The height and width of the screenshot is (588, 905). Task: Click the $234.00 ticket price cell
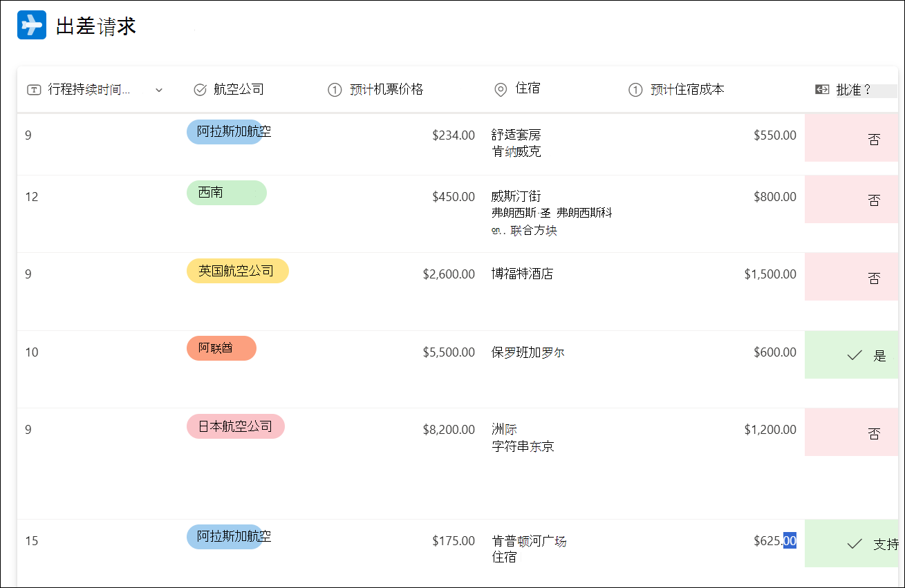click(x=454, y=135)
